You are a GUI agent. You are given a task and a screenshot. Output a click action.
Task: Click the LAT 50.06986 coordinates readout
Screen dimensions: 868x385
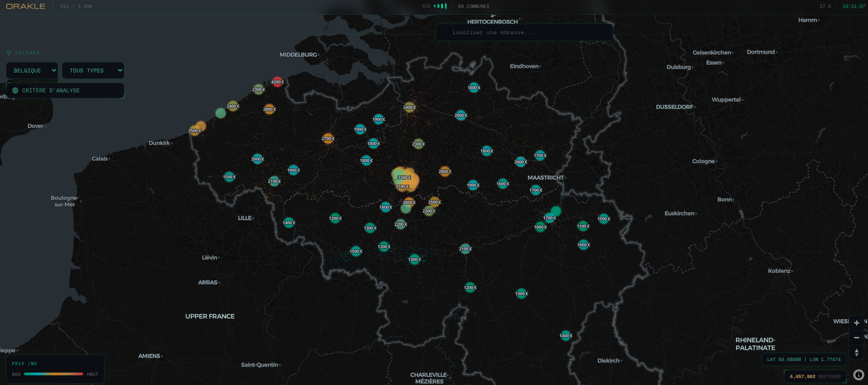804,359
